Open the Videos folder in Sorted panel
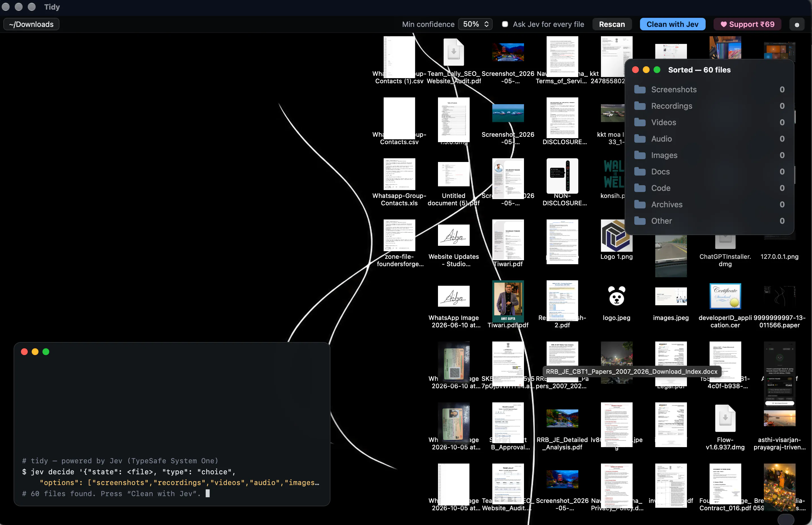The height and width of the screenshot is (525, 812). [x=710, y=122]
